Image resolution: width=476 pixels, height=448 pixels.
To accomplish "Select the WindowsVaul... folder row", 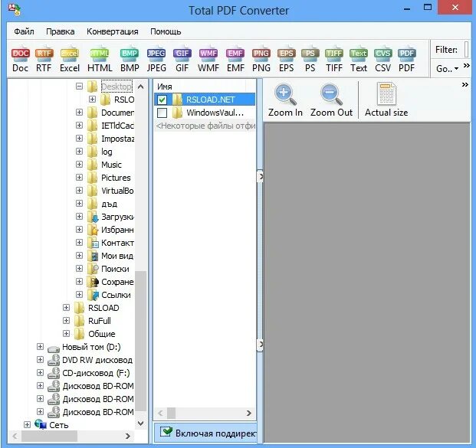I will 205,113.
